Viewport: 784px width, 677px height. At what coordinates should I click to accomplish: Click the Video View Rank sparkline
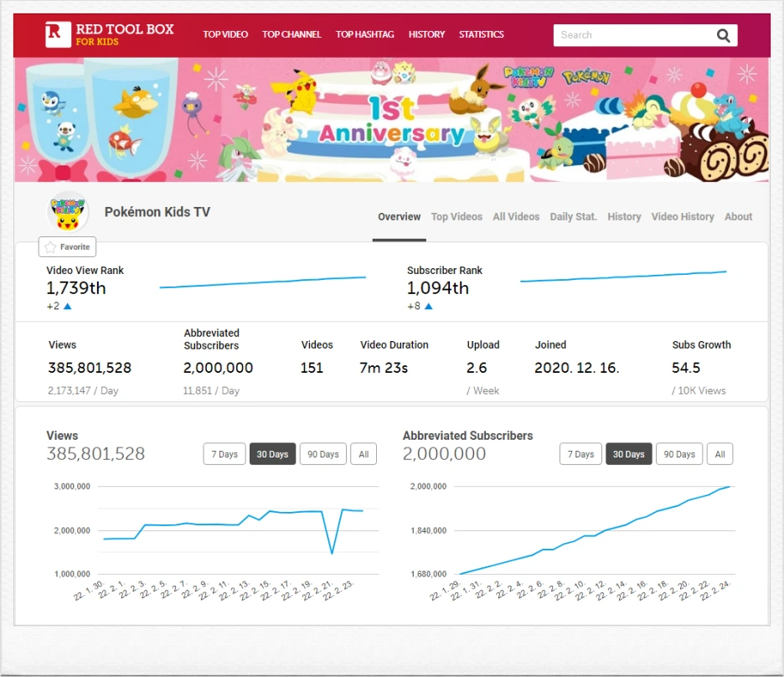point(262,282)
